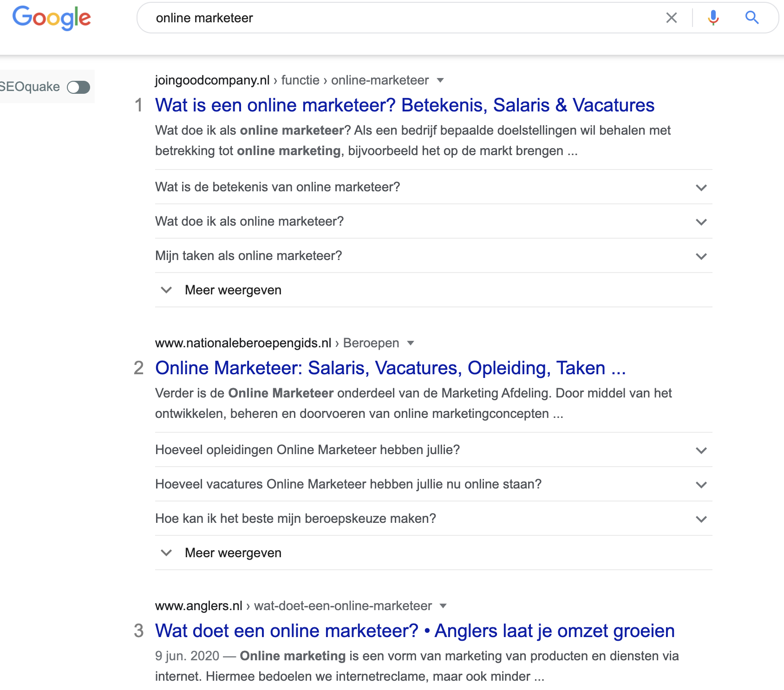The width and height of the screenshot is (784, 690).
Task: Click the blue magnifier search icon
Action: point(752,18)
